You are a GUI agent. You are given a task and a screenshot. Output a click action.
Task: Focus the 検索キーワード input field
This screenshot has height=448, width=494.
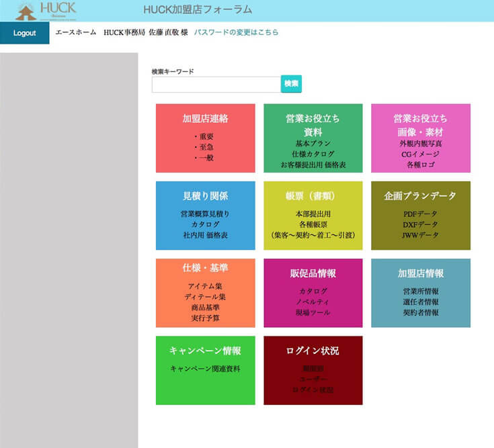(216, 85)
